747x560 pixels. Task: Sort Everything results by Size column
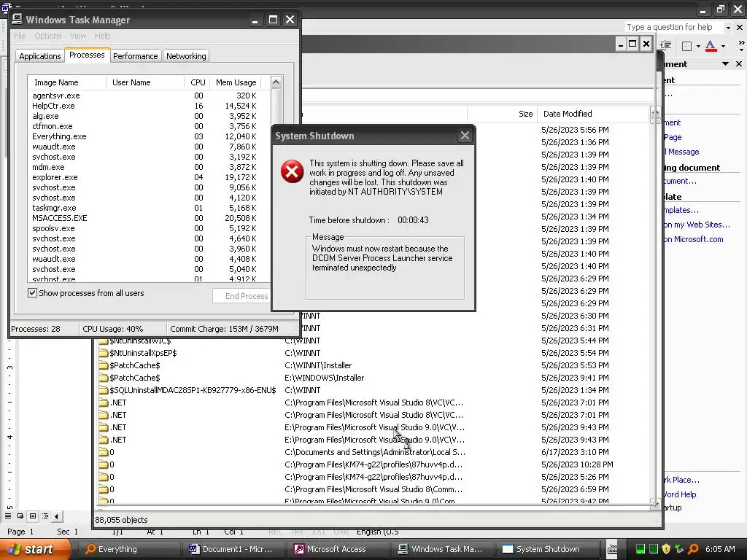502,114
